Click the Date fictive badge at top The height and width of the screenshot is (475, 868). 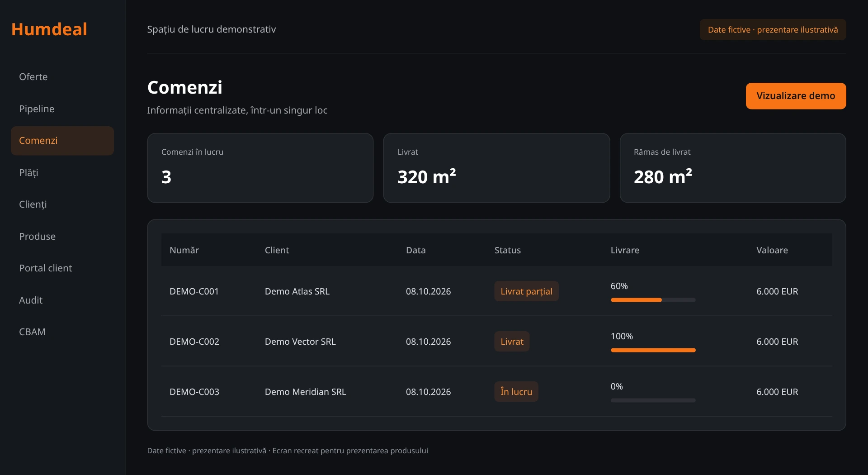[773, 30]
